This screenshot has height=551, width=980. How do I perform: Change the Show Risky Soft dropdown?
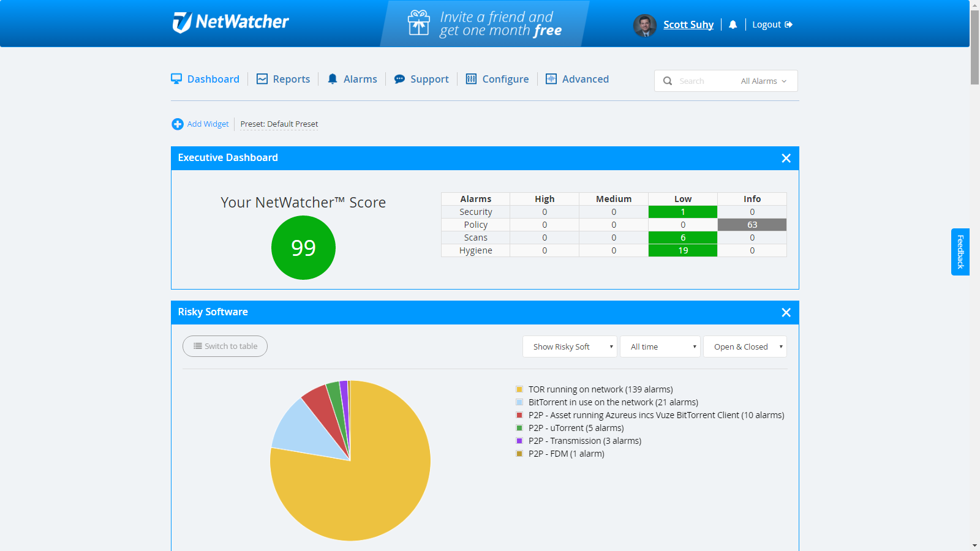[568, 347]
